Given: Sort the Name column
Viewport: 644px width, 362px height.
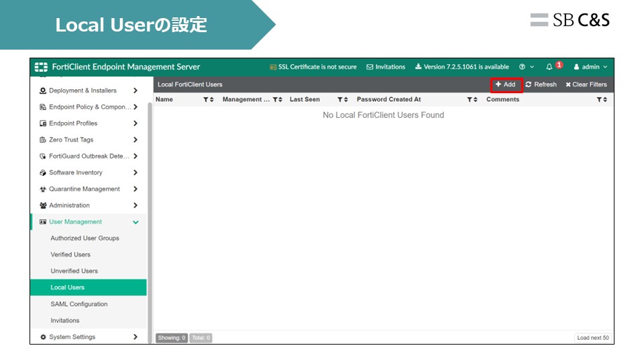Looking at the screenshot, I should click(211, 99).
